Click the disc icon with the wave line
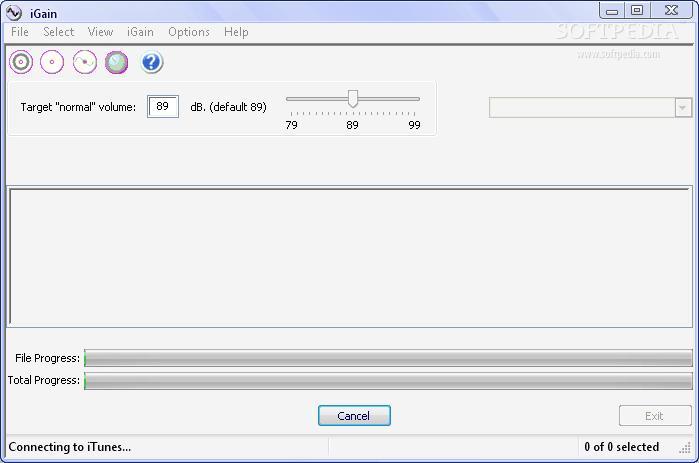Screen dimensions: 699x463 (x=85, y=62)
